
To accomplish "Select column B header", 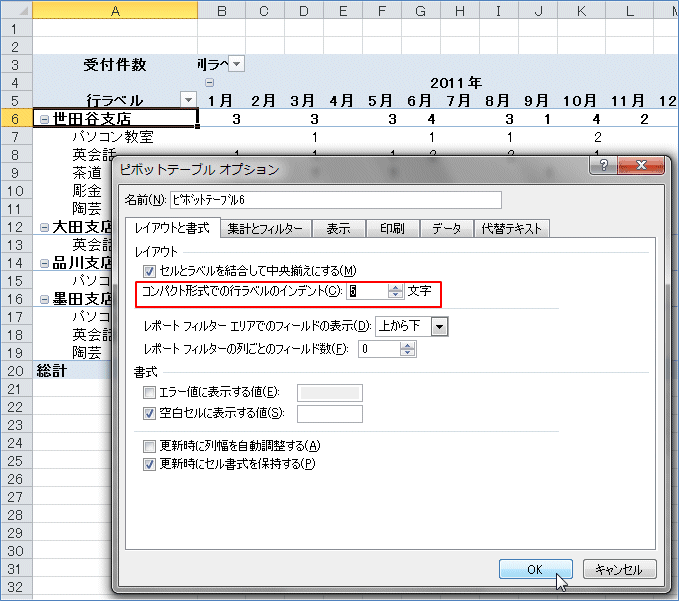I will tap(222, 11).
